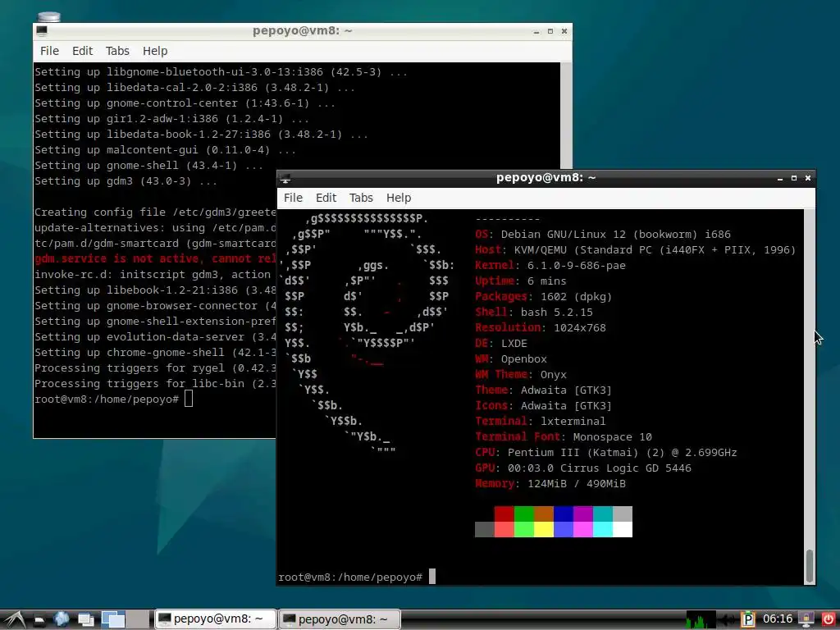This screenshot has width=840, height=630.
Task: Open File menu in the front terminal
Action: pos(293,198)
